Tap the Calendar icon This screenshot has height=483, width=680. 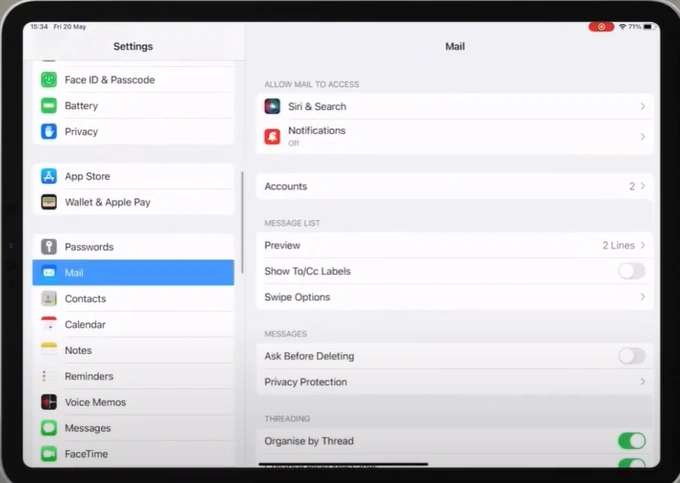tap(49, 324)
